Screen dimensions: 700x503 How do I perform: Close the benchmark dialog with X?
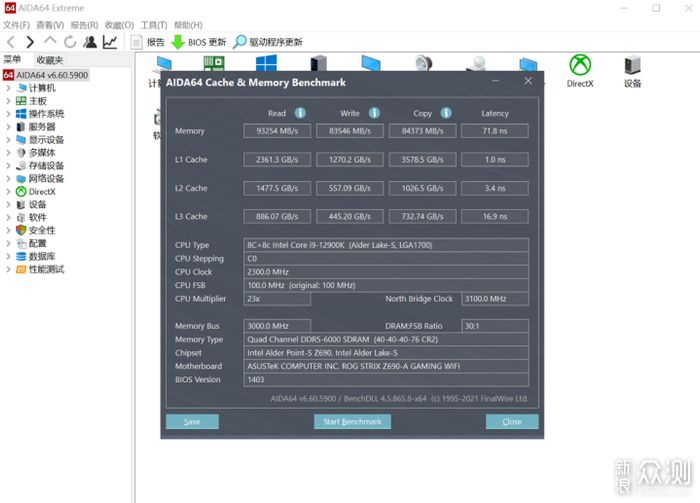coord(528,81)
